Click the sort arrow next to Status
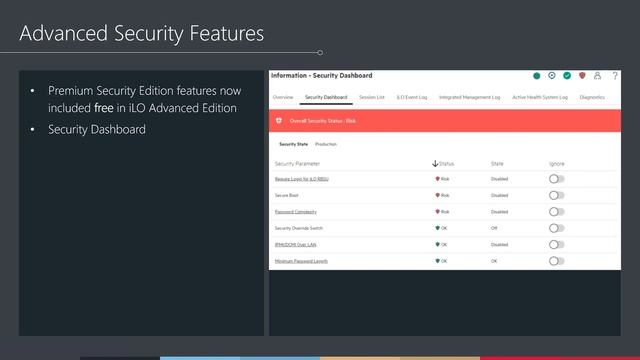640x360 pixels. coord(435,164)
